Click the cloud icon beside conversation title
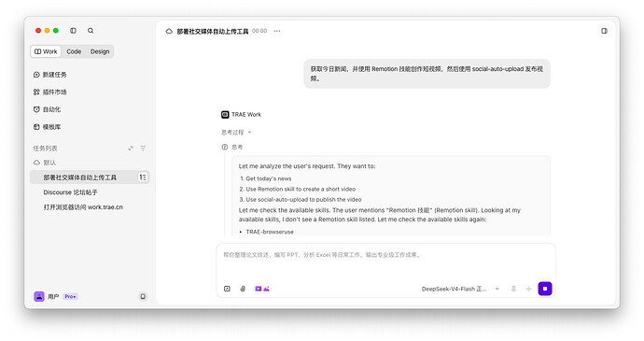This screenshot has width=644, height=341. pyautogui.click(x=169, y=31)
